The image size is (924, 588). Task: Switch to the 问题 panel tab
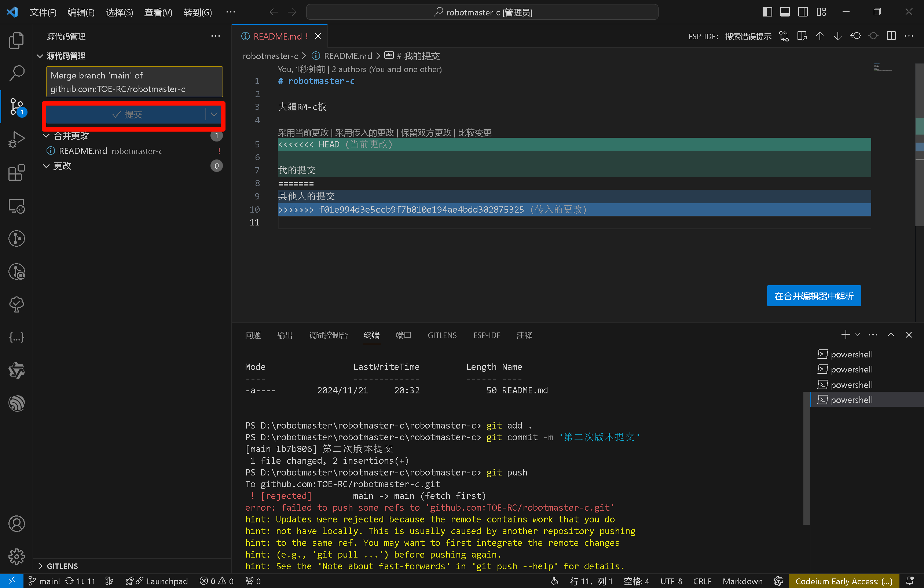(253, 335)
